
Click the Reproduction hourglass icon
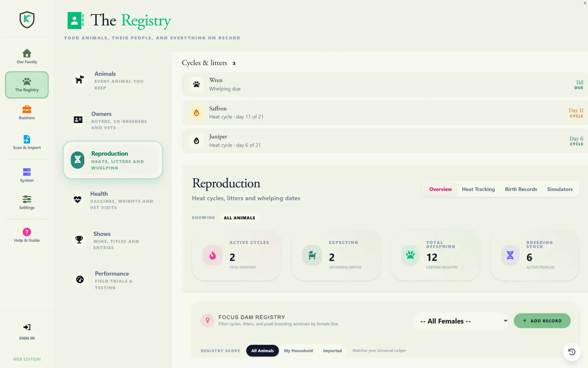click(78, 160)
